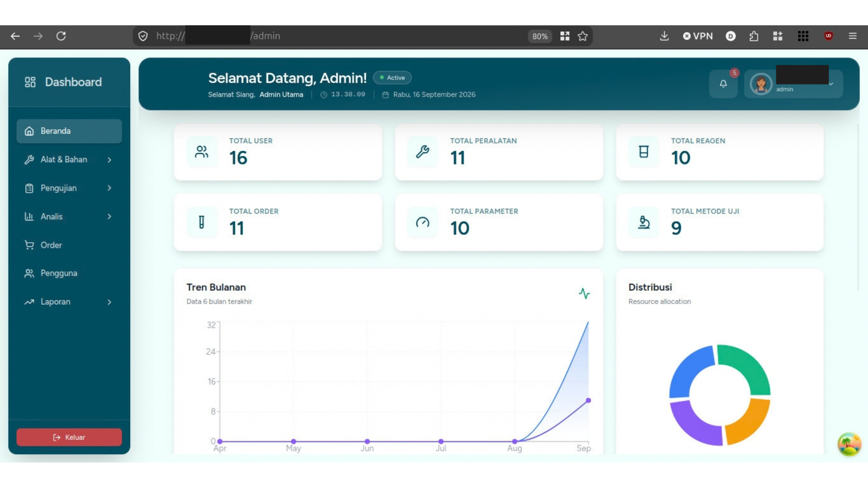The height and width of the screenshot is (488, 868).
Task: Click the 80% zoom level badge
Action: coord(540,36)
